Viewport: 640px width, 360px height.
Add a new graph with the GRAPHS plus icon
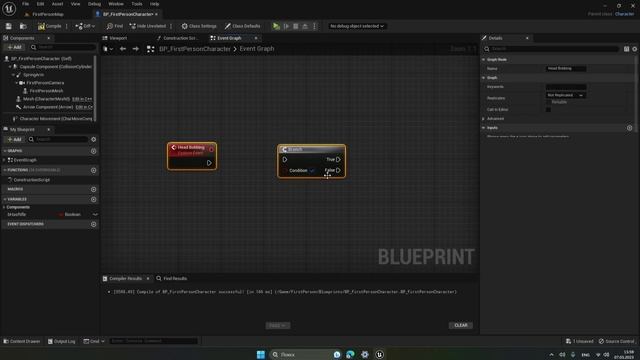point(93,151)
